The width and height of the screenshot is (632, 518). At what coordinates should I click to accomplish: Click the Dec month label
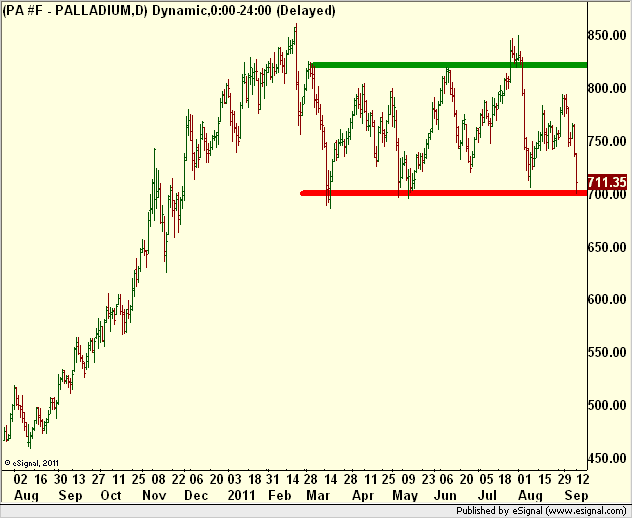pyautogui.click(x=196, y=495)
